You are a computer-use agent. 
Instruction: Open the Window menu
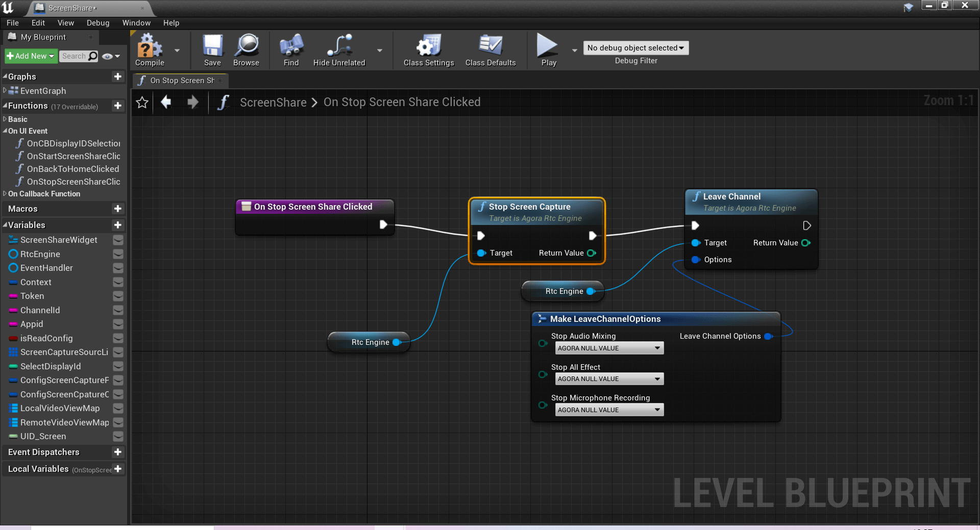[136, 23]
